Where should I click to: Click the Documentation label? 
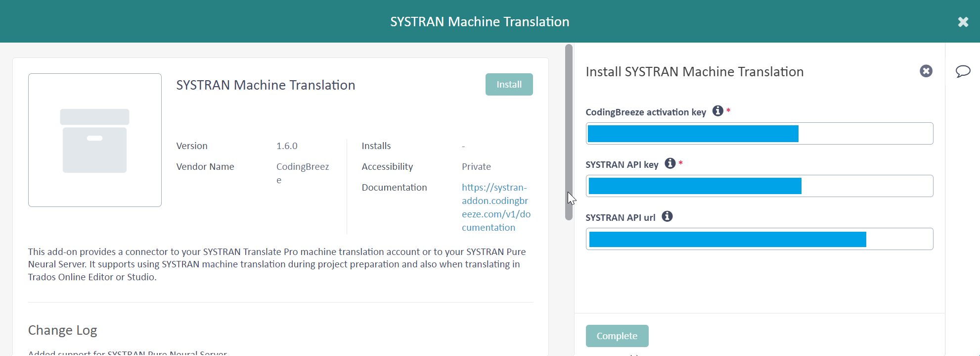[x=394, y=188]
